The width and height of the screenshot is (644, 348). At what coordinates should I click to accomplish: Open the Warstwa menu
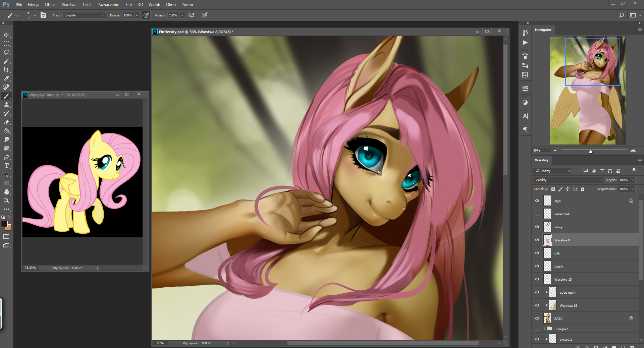point(69,5)
